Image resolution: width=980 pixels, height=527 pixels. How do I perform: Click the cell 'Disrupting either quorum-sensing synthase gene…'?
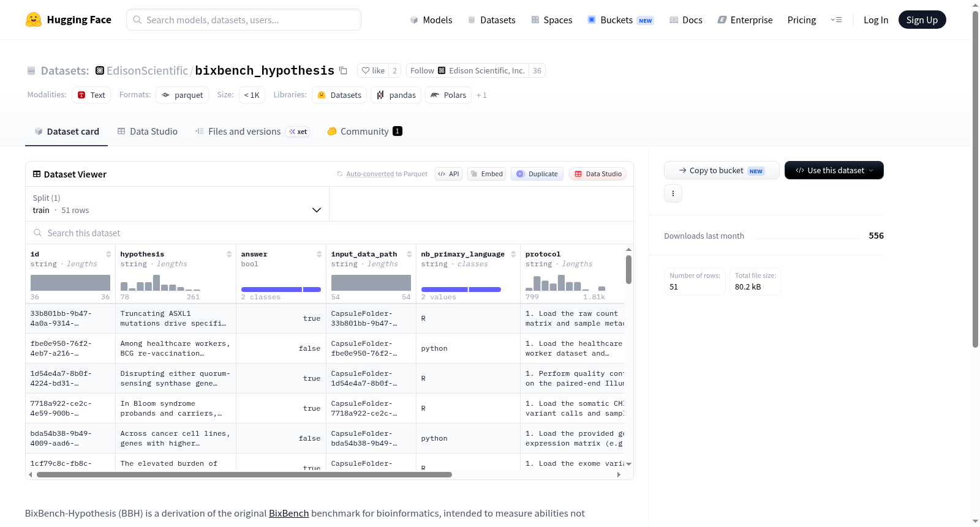click(176, 378)
